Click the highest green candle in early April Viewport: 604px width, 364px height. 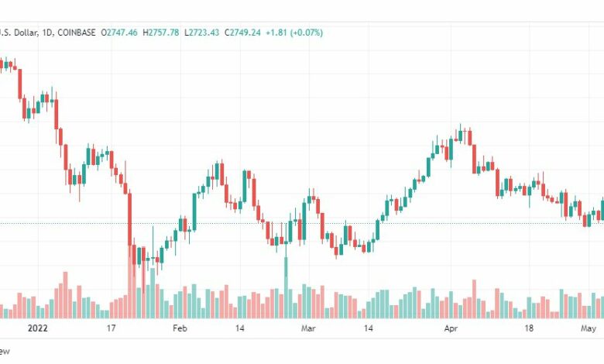pos(460,136)
